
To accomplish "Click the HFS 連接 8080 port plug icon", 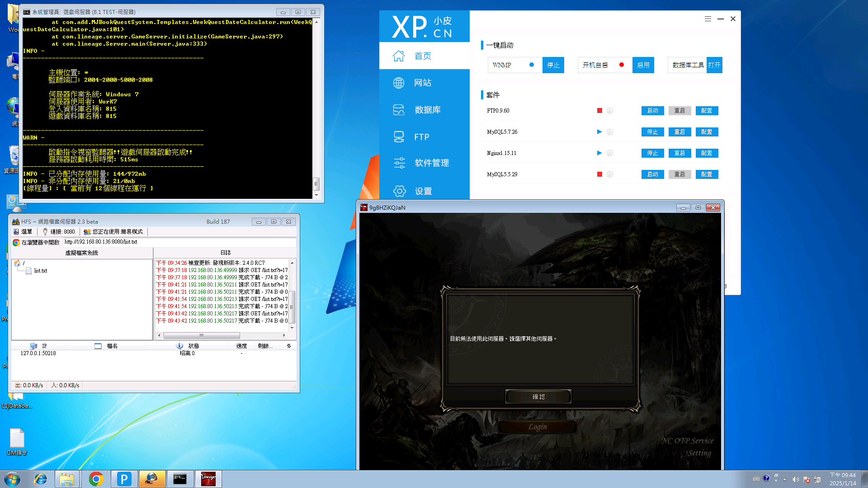I will pyautogui.click(x=45, y=232).
